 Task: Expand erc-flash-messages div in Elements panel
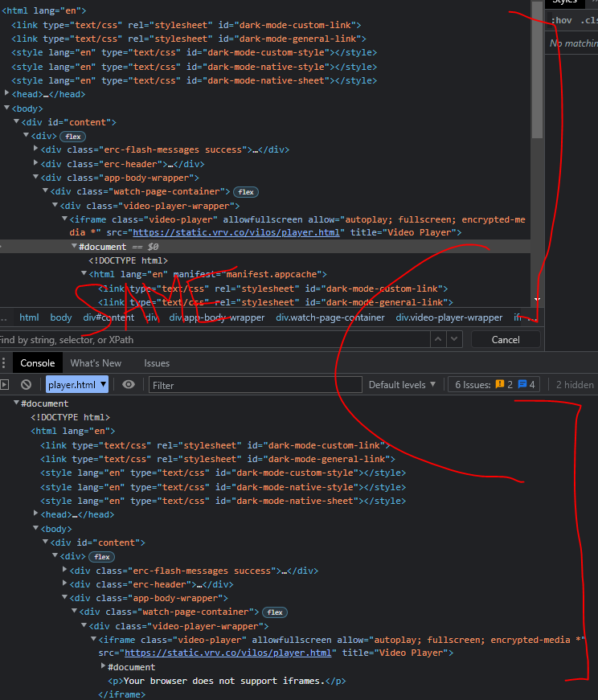click(x=35, y=149)
